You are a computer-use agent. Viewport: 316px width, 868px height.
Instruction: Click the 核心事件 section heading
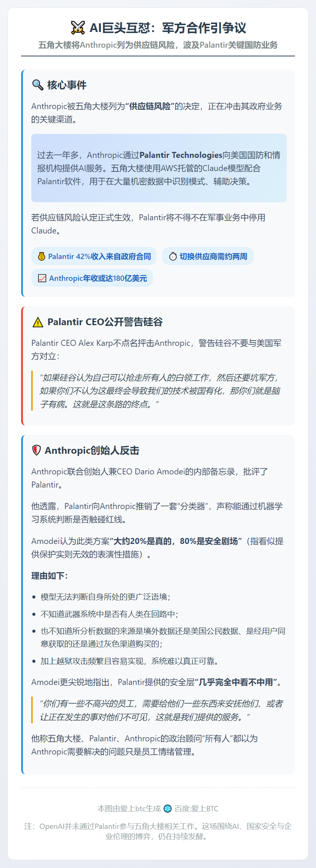click(67, 85)
